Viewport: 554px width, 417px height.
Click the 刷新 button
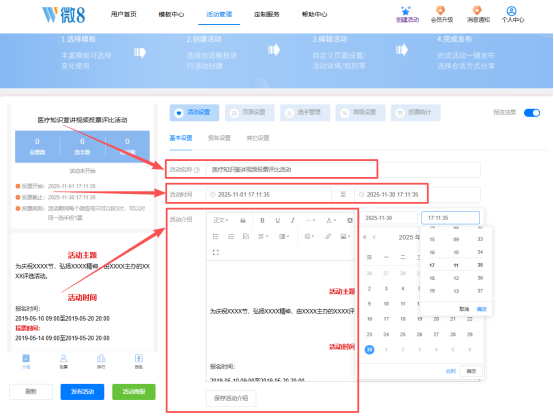[31, 392]
